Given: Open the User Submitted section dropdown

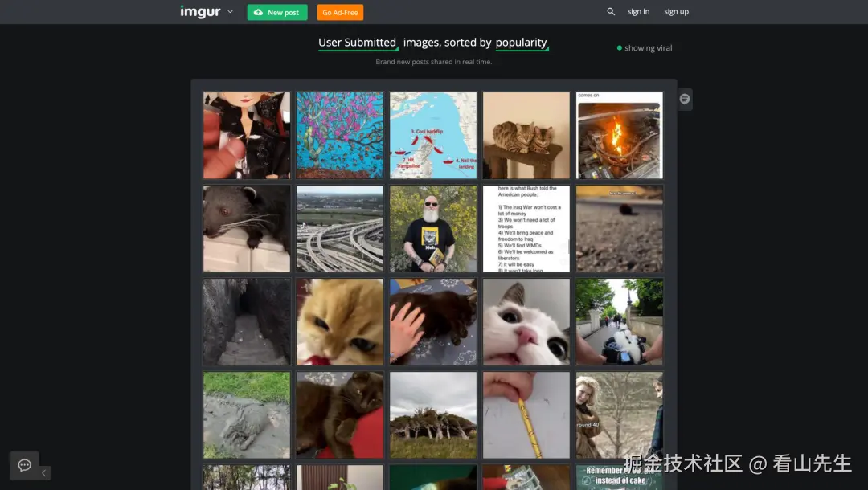Looking at the screenshot, I should [358, 43].
